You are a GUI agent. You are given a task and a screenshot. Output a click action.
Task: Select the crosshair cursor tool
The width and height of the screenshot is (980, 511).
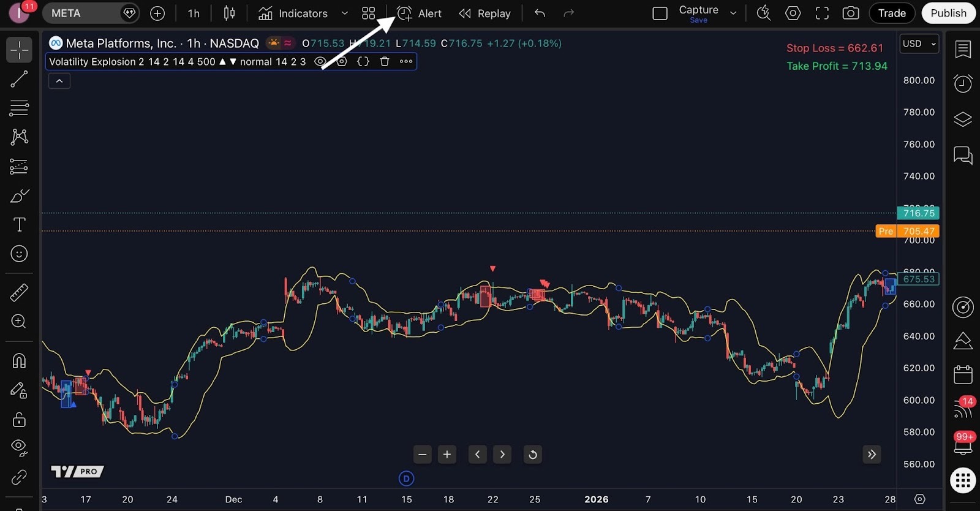pos(19,50)
